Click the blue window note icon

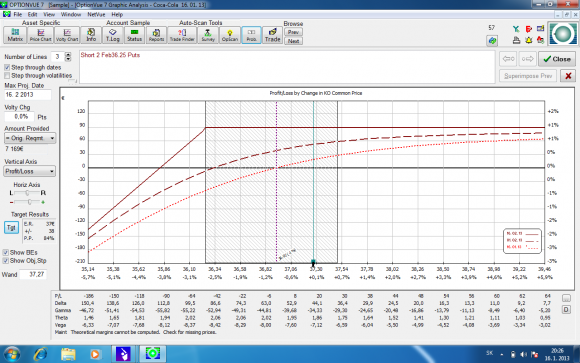pos(540,28)
